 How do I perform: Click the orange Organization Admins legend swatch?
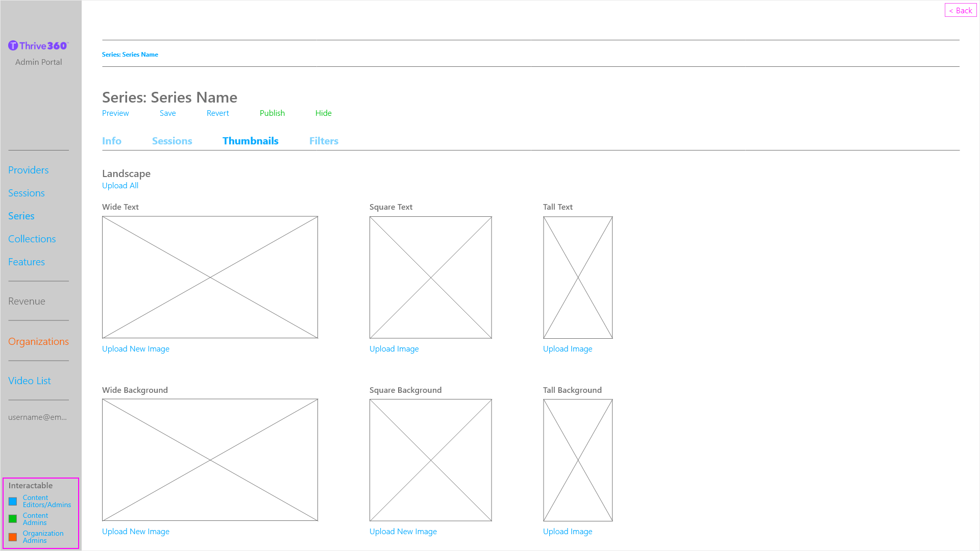point(13,537)
